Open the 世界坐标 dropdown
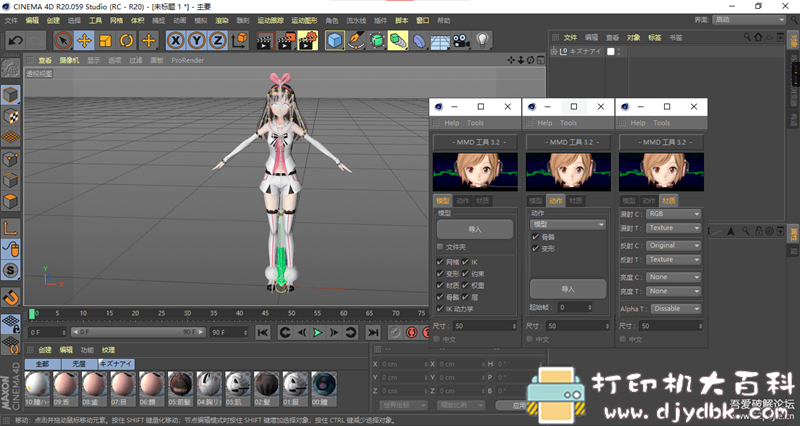This screenshot has width=800, height=426. [403, 405]
